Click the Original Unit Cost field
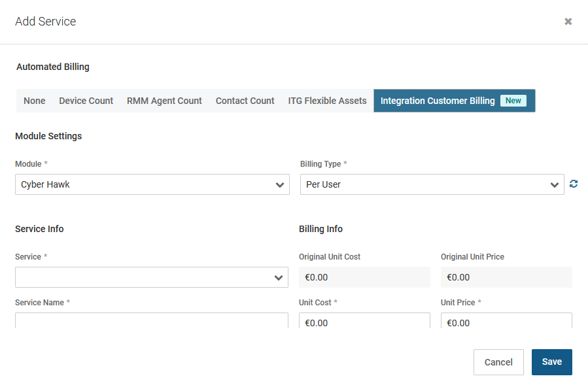The width and height of the screenshot is (588, 389). click(364, 277)
